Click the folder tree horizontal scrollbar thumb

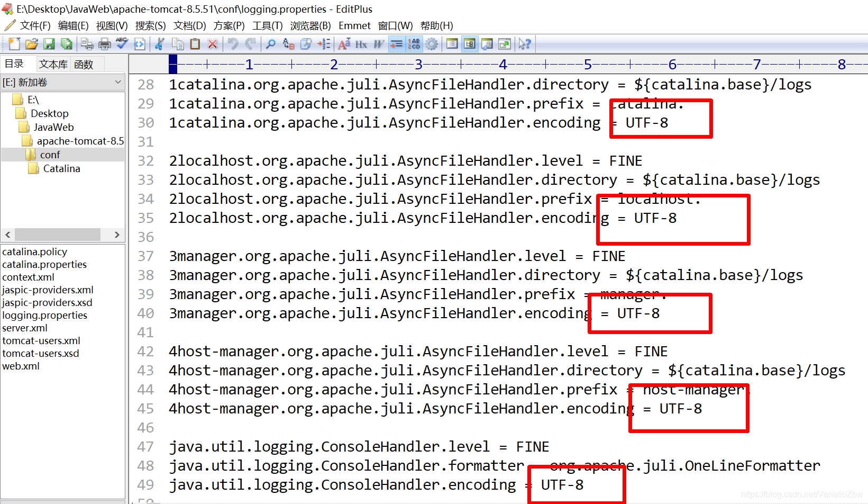(58, 235)
